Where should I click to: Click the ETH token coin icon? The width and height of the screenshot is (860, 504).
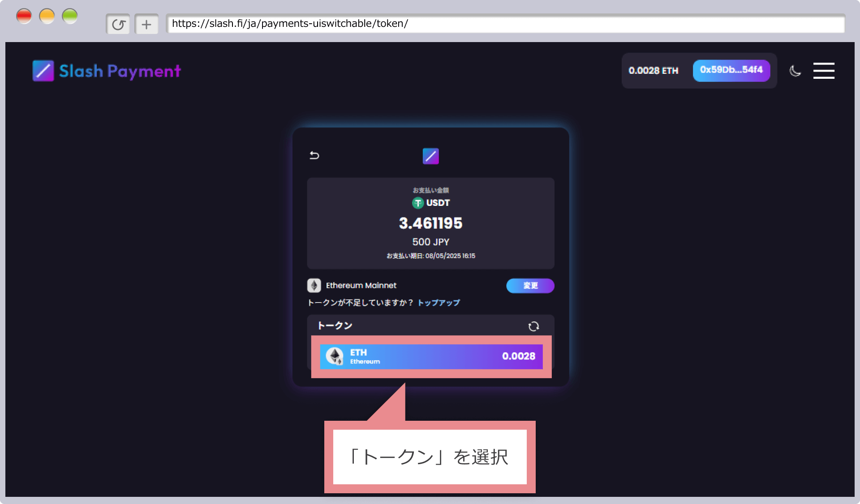[x=334, y=356]
